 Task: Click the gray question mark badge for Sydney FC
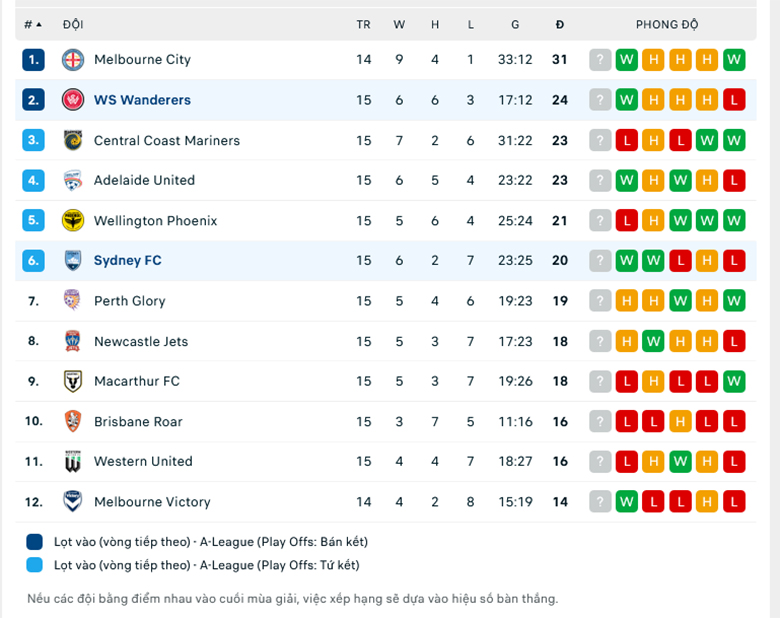pyautogui.click(x=600, y=261)
